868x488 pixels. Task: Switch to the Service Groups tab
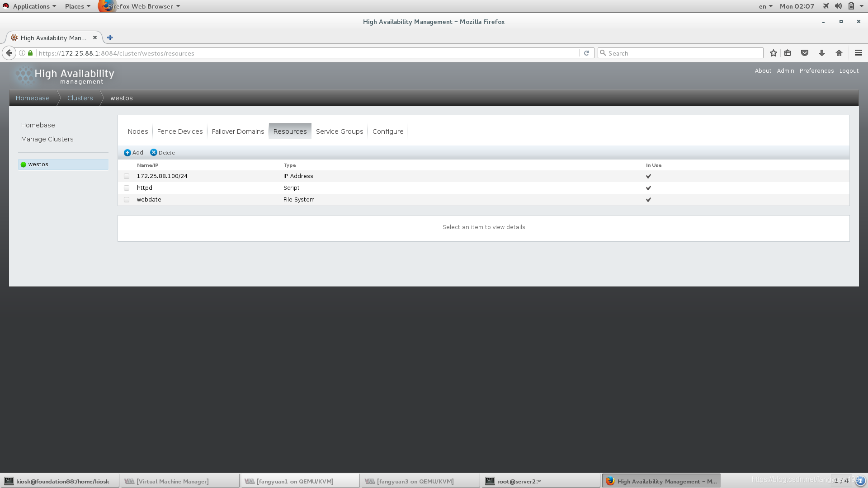(340, 131)
